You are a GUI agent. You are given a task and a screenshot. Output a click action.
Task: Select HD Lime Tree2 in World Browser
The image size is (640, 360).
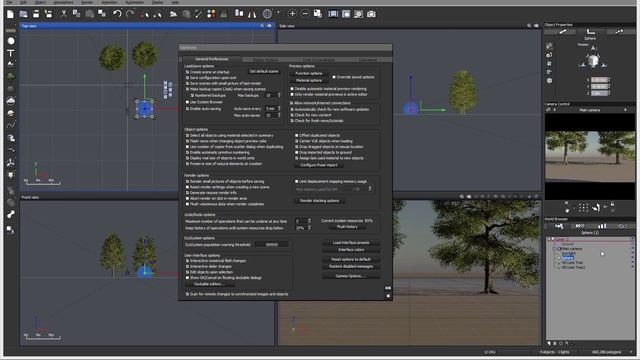573,268
